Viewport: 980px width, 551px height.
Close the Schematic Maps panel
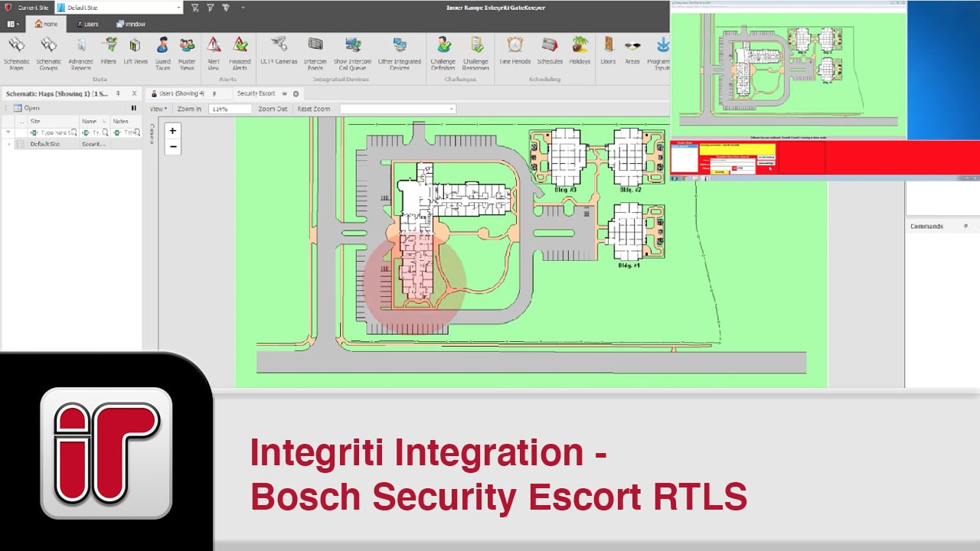pyautogui.click(x=134, y=93)
